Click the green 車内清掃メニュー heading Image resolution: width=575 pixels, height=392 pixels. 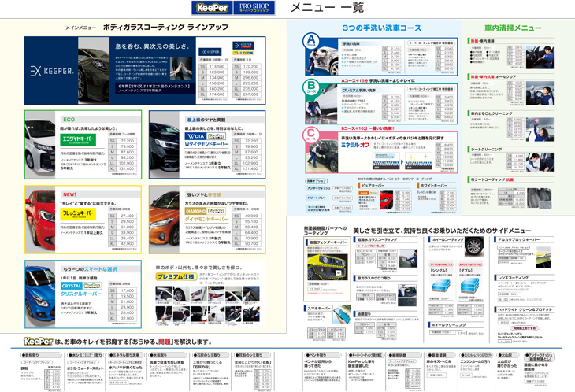point(513,28)
